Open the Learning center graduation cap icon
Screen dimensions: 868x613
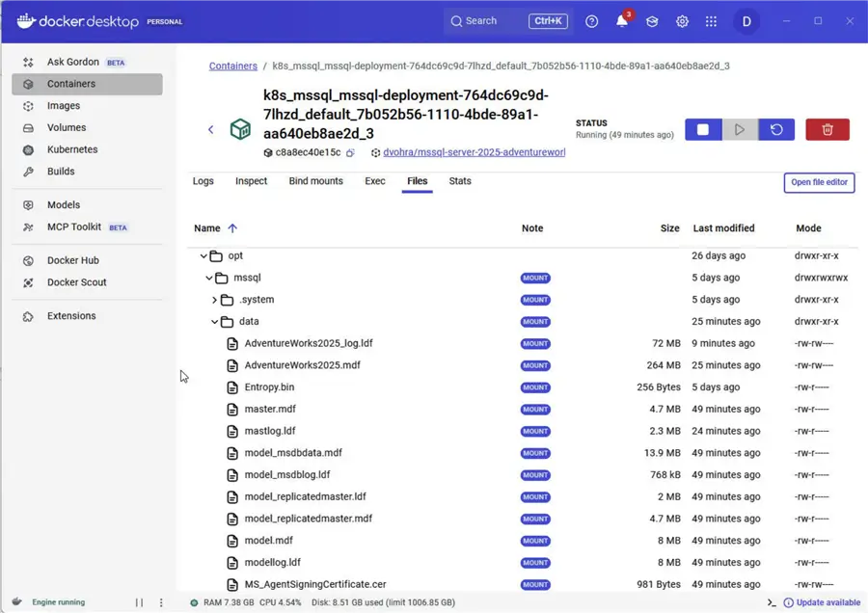pyautogui.click(x=652, y=21)
